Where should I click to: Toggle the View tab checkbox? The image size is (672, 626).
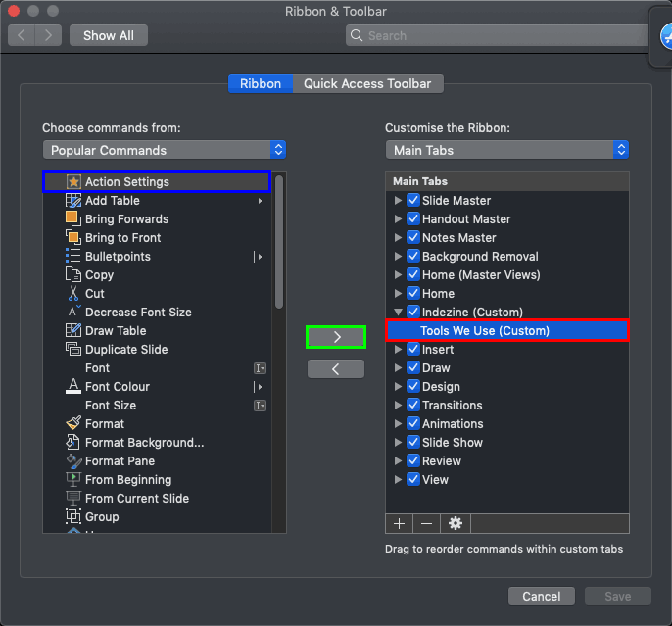click(x=413, y=479)
